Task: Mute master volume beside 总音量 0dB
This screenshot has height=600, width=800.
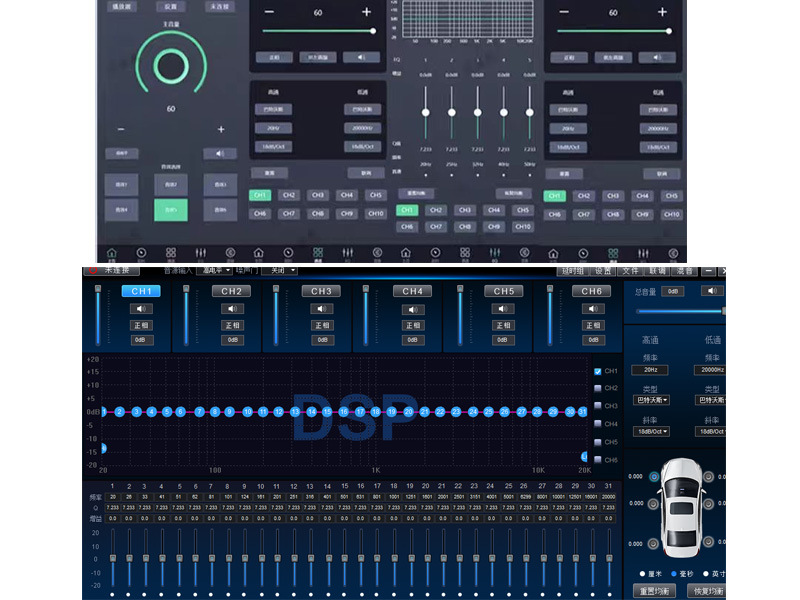Action: coord(712,291)
